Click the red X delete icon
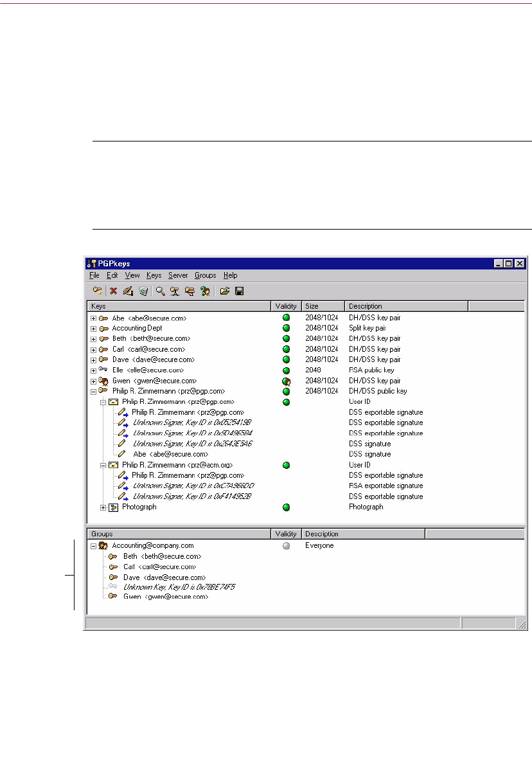 [x=114, y=291]
